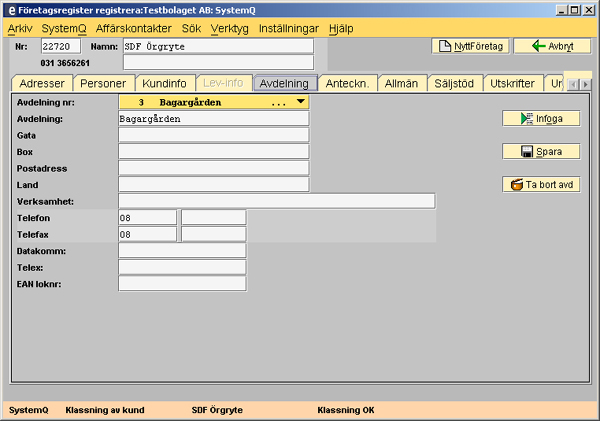Open the Arkiv menu

[20, 27]
